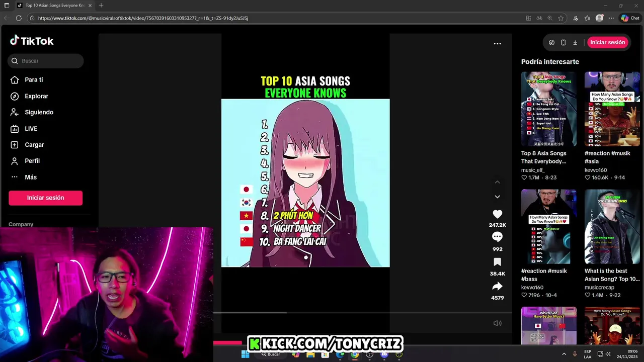Click the Buscar search field in TikTok sidebar
The image size is (644, 362).
pyautogui.click(x=46, y=61)
